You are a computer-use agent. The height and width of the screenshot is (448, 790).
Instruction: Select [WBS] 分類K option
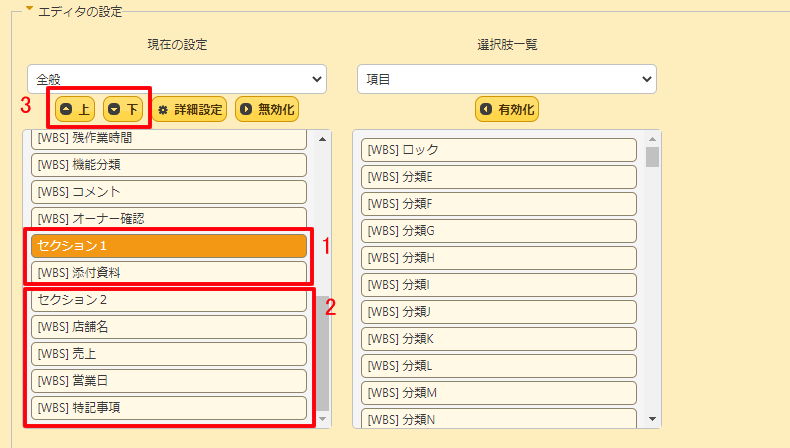[x=499, y=339]
